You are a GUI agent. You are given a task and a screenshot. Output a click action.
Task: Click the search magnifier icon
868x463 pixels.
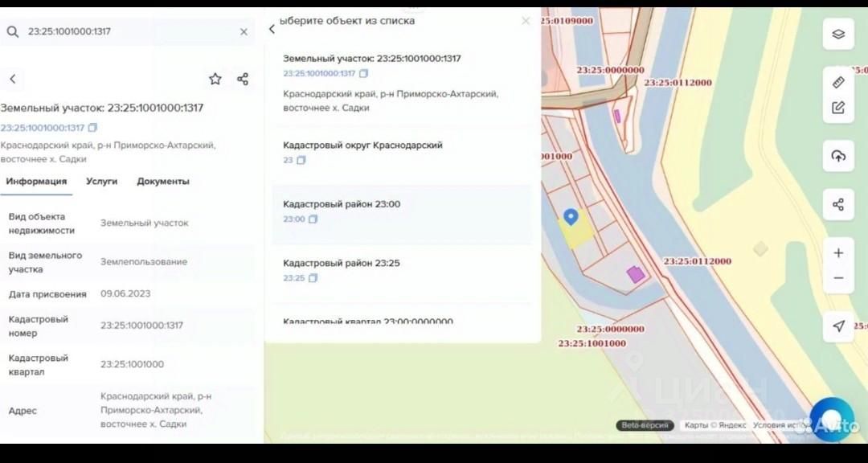point(13,32)
